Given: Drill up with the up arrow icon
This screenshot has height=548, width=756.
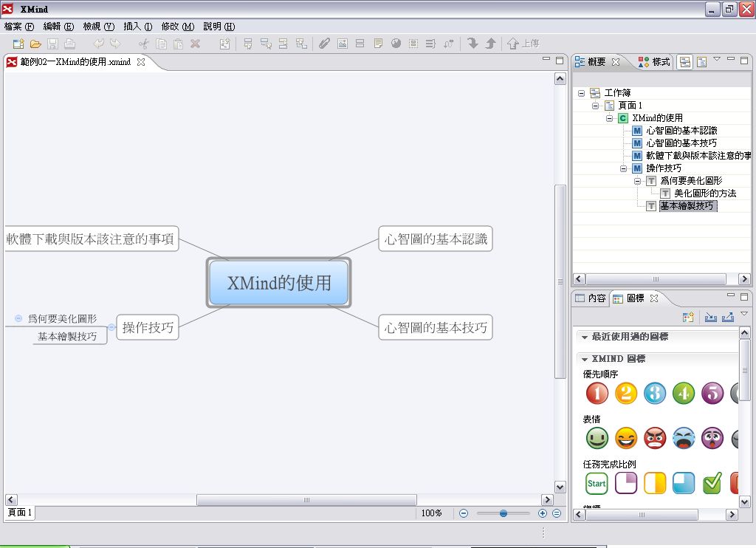Looking at the screenshot, I should pos(490,44).
